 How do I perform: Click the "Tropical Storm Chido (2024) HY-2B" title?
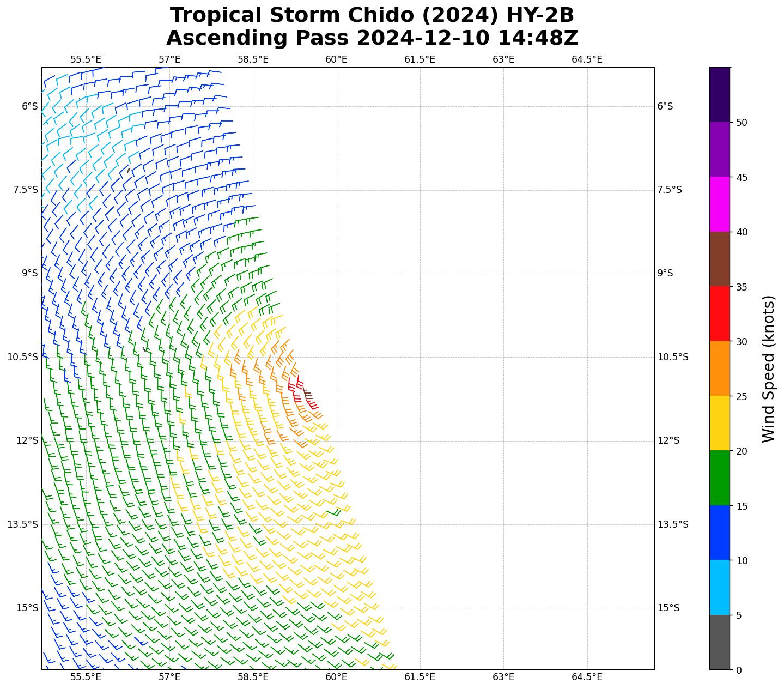click(x=372, y=15)
